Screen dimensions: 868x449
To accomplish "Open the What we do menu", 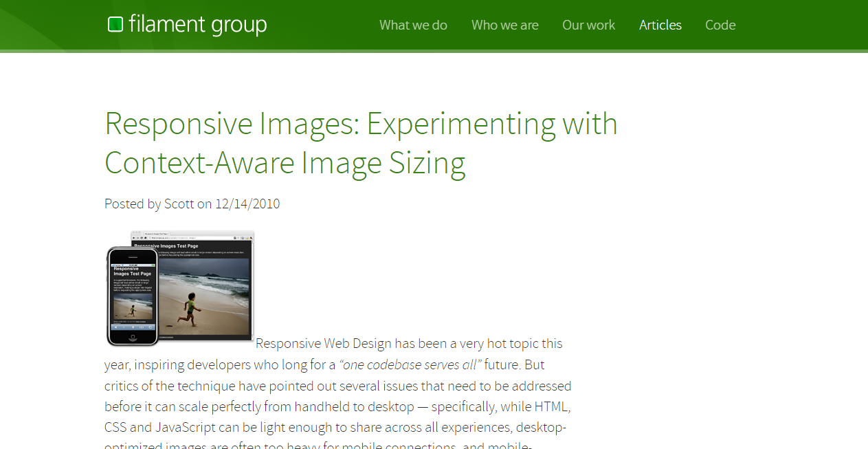I will 413,25.
